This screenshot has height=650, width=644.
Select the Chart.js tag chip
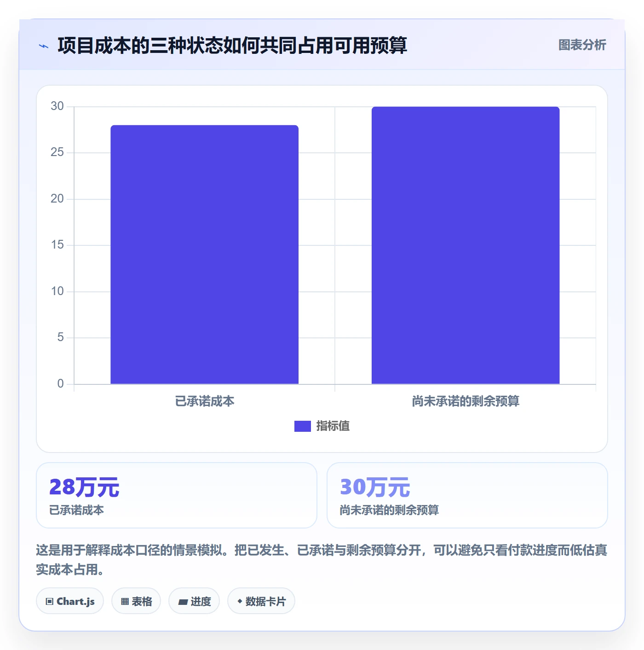click(x=70, y=601)
